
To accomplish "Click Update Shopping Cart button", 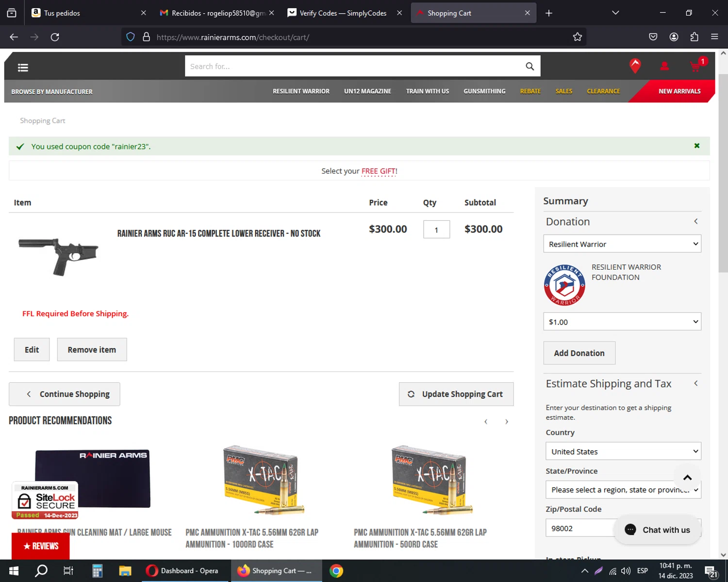I will [x=456, y=394].
